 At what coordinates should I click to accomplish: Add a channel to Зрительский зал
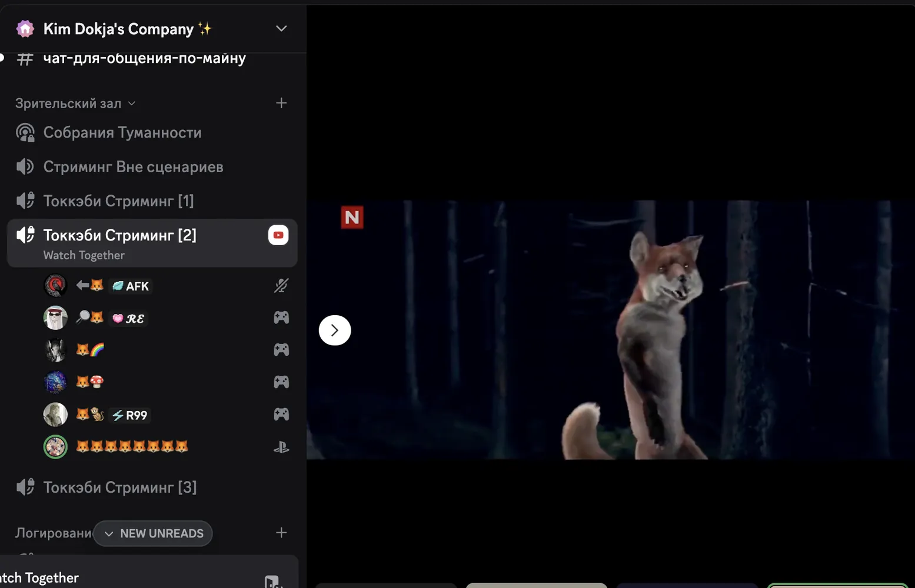pyautogui.click(x=281, y=103)
